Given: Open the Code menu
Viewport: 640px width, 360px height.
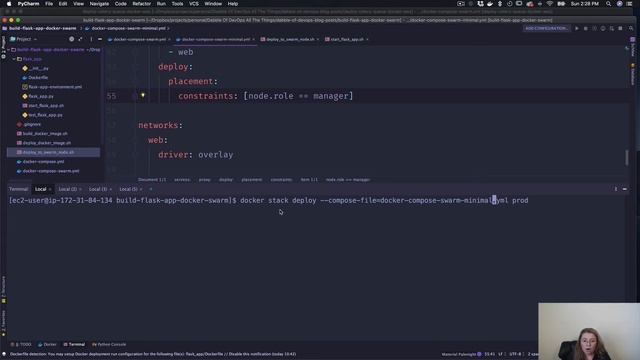Looking at the screenshot, I should coord(120,4).
